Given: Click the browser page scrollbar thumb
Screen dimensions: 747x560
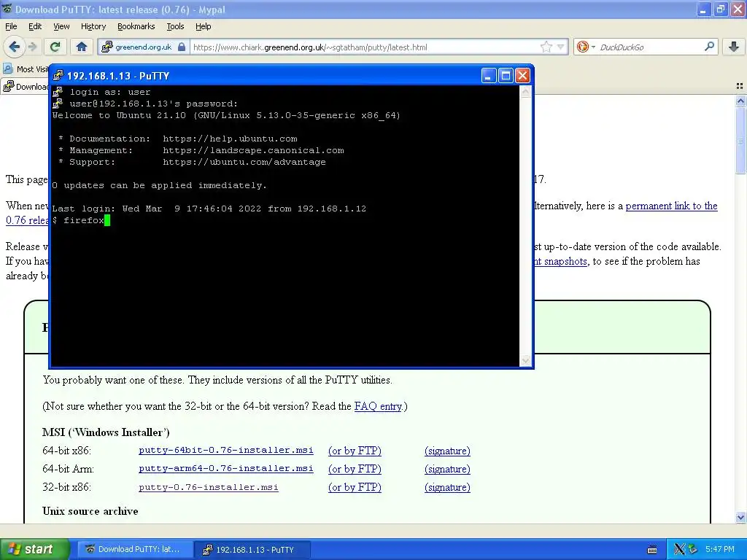Looking at the screenshot, I should (x=740, y=141).
